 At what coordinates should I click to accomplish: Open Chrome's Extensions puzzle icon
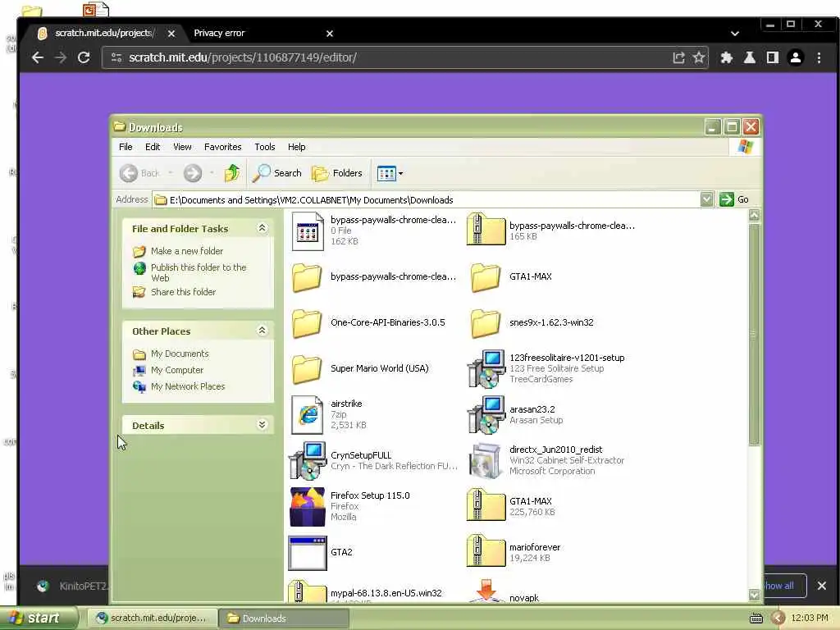727,57
